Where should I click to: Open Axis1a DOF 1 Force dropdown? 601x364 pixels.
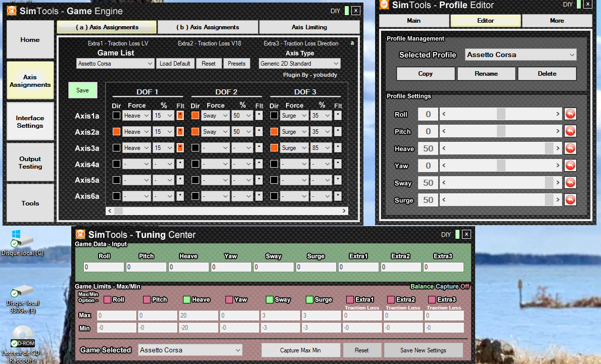click(136, 116)
